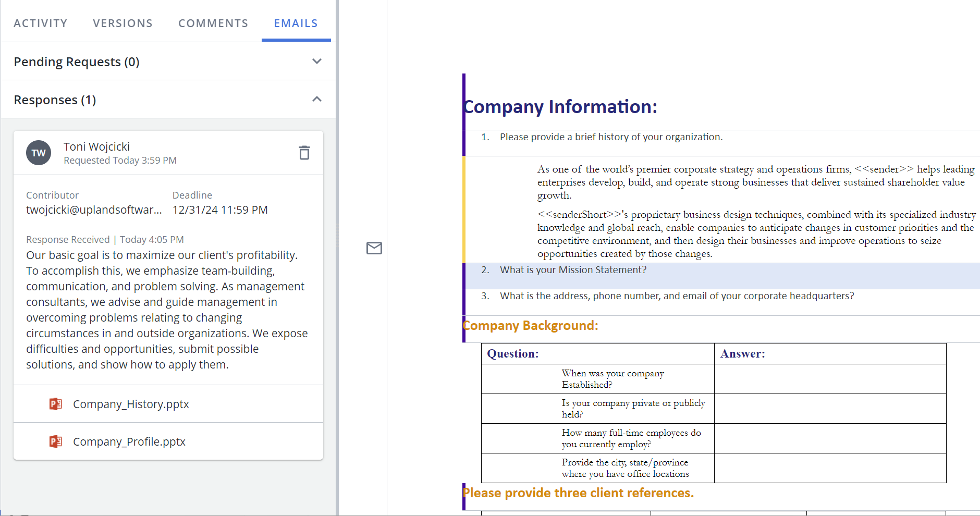
Task: Click 'Is your company private or publicly held?' cell
Action: [x=598, y=409]
